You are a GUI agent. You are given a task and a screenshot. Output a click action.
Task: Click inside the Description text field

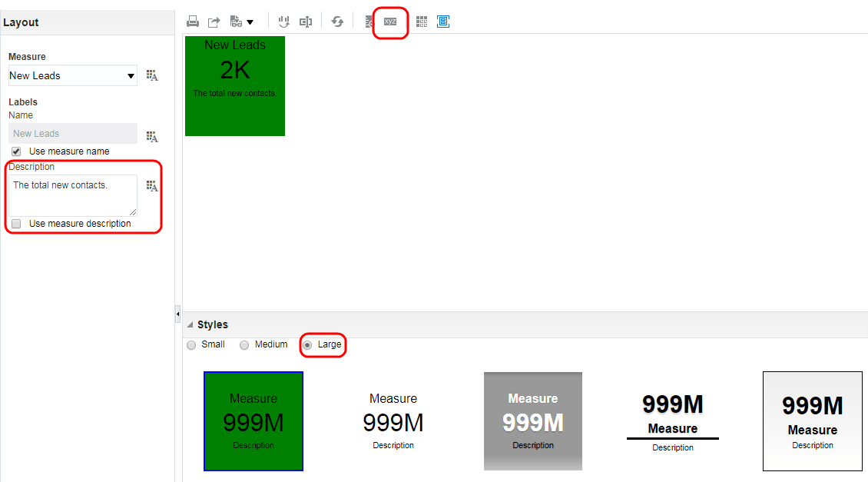[x=71, y=194]
